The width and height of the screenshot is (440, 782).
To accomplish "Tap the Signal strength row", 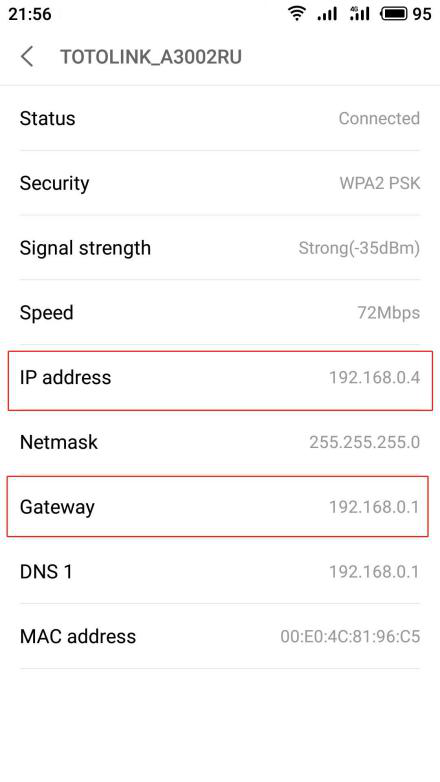I will (x=220, y=248).
